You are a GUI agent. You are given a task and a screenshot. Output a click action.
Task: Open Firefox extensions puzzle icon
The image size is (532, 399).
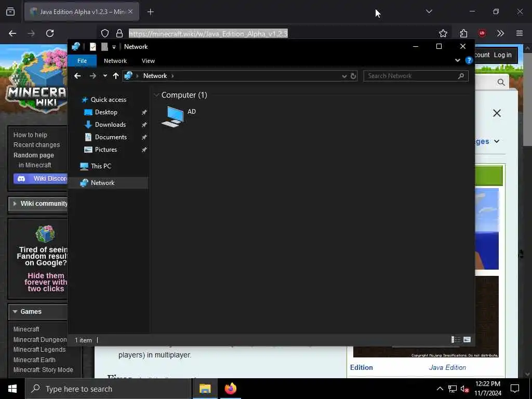(463, 33)
